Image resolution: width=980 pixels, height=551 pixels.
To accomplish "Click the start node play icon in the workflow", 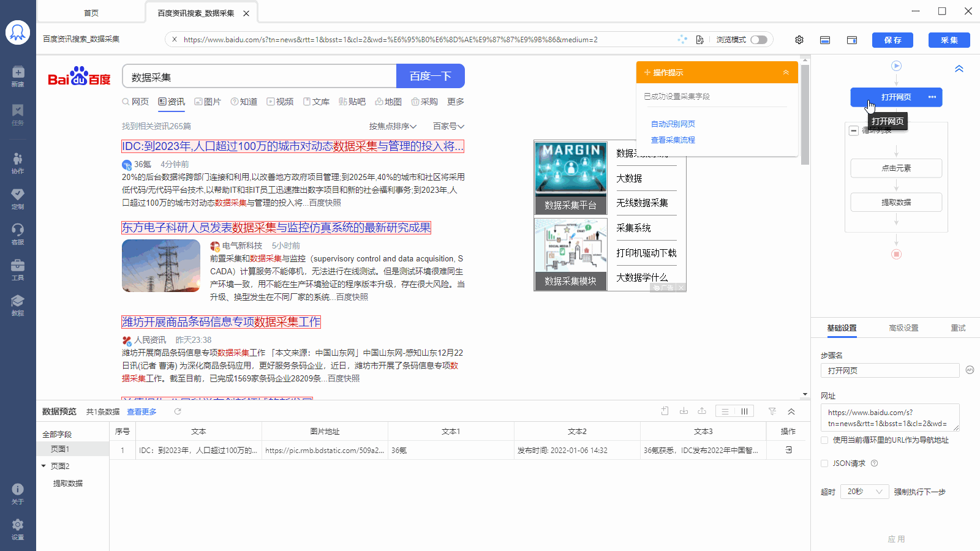I will point(896,66).
